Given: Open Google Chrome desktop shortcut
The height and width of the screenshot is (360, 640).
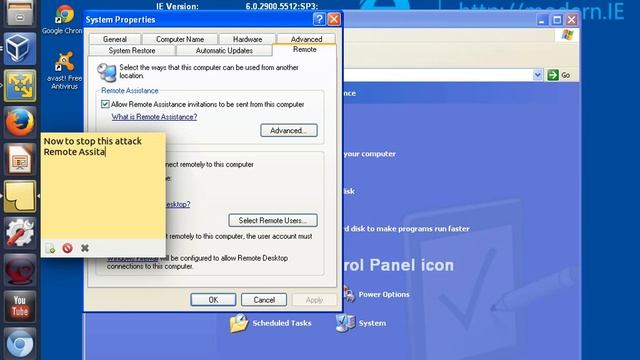Looking at the screenshot, I should pos(62,19).
